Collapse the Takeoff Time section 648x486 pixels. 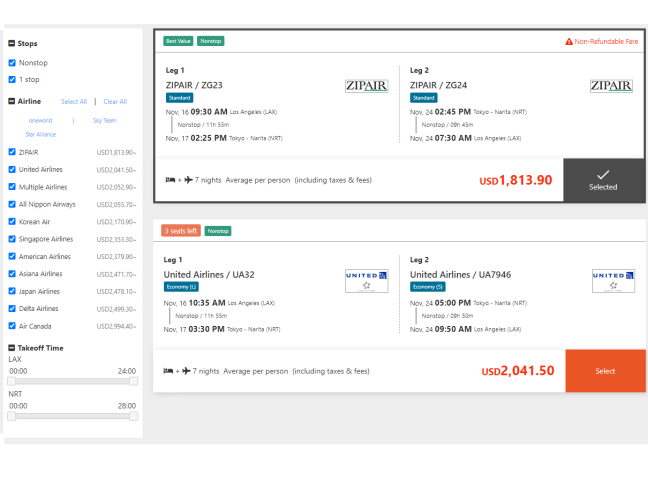coord(11,348)
